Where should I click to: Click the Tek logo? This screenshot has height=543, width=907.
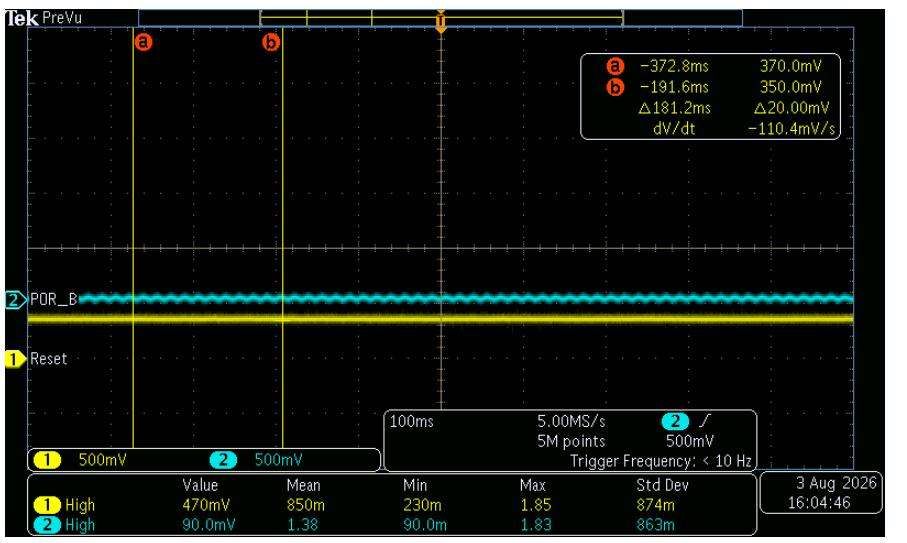click(x=22, y=18)
